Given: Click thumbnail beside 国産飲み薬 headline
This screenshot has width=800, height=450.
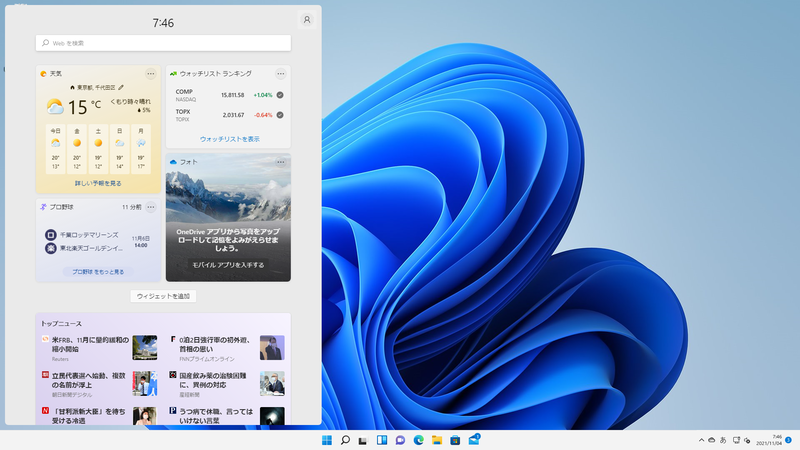Looking at the screenshot, I should tap(272, 383).
